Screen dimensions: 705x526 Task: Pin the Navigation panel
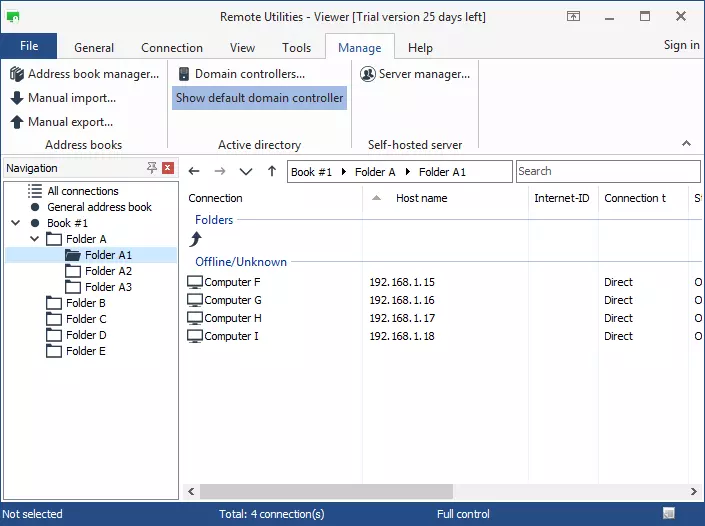click(152, 168)
